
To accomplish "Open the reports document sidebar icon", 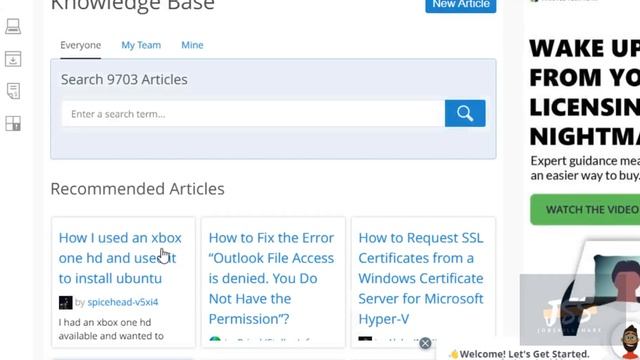I will point(13,91).
